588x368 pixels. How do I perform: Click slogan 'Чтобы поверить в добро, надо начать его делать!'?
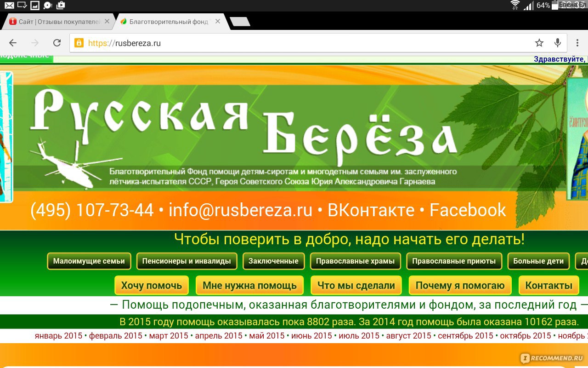349,239
